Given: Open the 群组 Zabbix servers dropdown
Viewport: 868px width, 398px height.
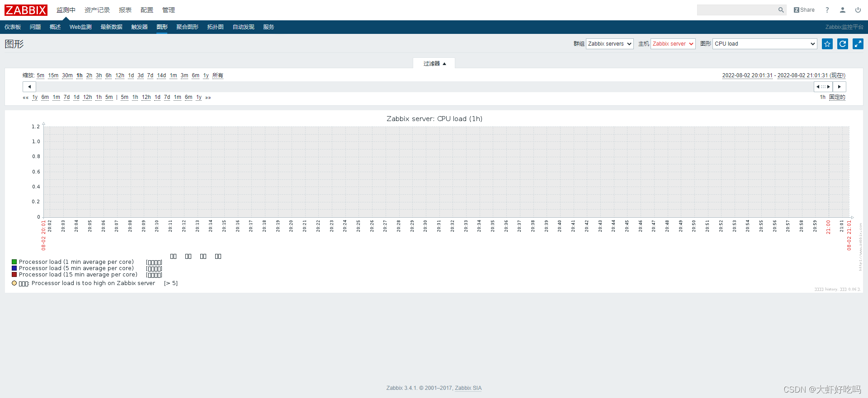Looking at the screenshot, I should pyautogui.click(x=609, y=44).
